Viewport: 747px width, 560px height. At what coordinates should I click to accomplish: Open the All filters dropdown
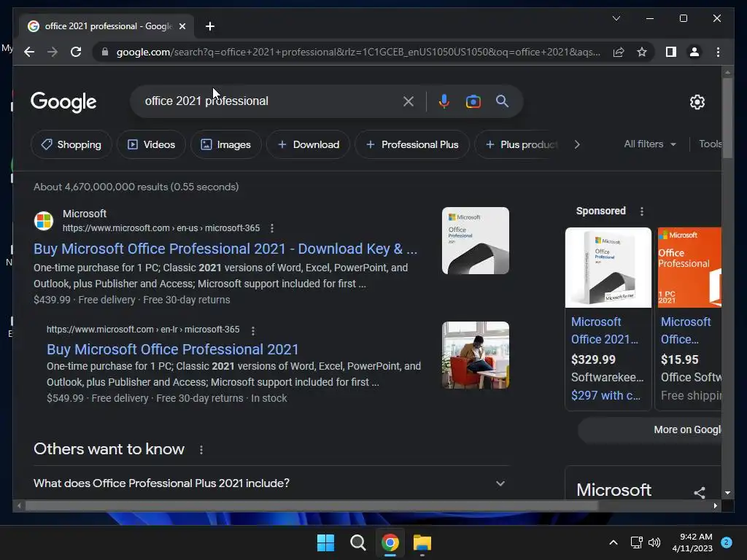point(650,144)
